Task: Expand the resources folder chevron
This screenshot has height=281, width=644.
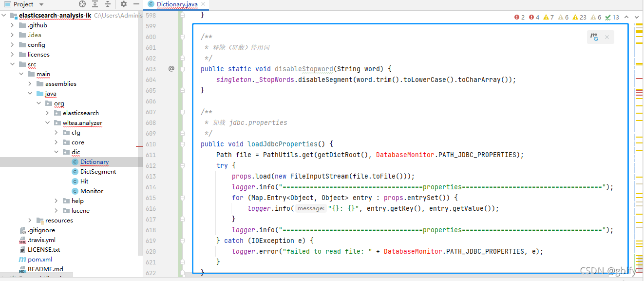Action: pyautogui.click(x=31, y=221)
